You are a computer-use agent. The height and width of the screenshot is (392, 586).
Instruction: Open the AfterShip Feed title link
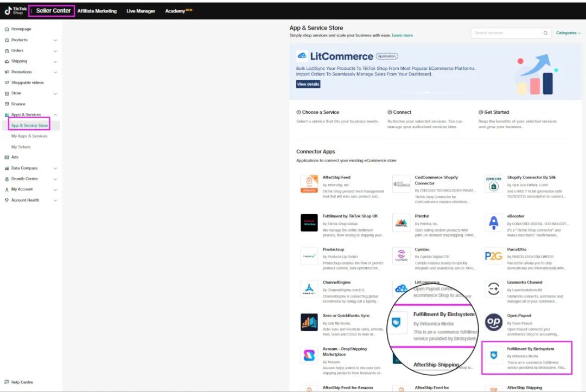coord(336,177)
